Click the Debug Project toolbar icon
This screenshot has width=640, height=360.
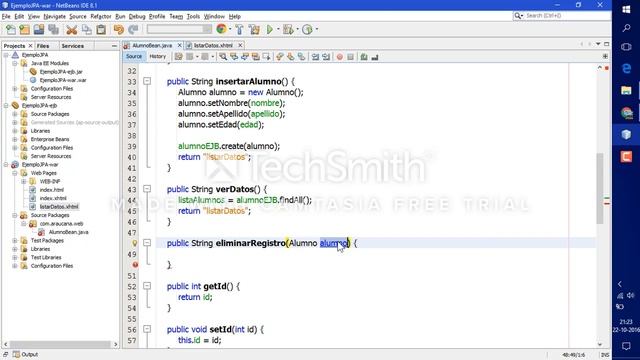click(288, 29)
